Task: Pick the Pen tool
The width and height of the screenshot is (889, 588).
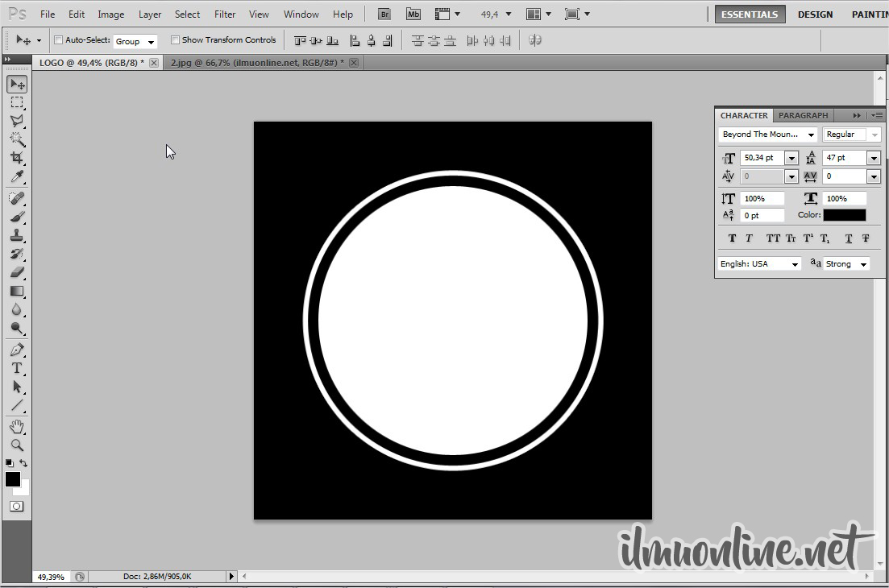Action: pos(16,350)
